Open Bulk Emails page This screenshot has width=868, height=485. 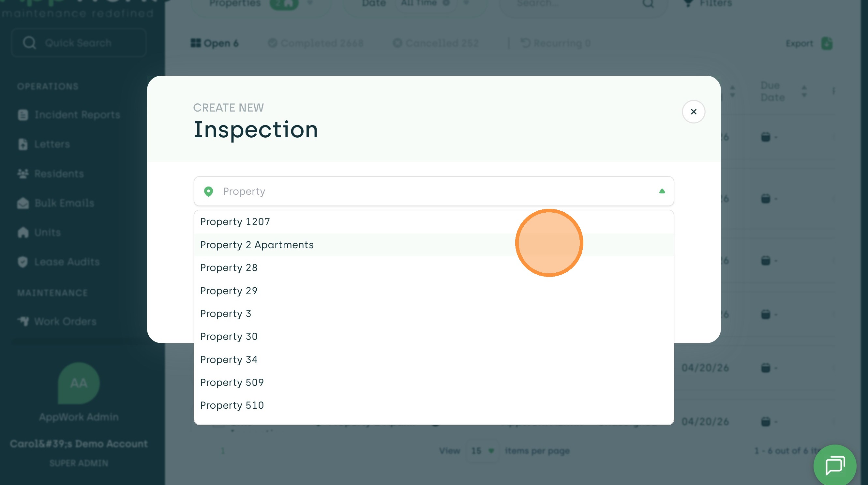[x=64, y=203]
